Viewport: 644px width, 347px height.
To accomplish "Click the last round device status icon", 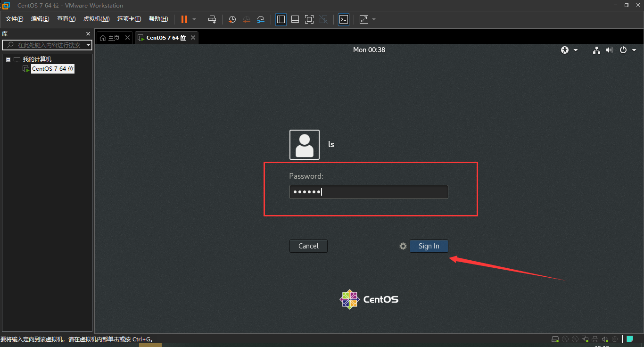I will pyautogui.click(x=615, y=339).
